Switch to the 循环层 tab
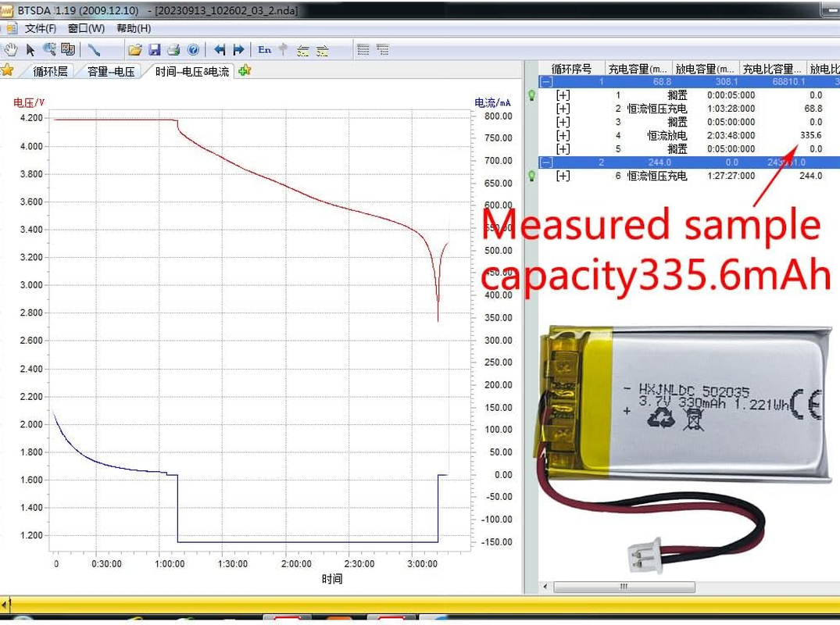Screen dimensions: 840x625 [x=50, y=71]
